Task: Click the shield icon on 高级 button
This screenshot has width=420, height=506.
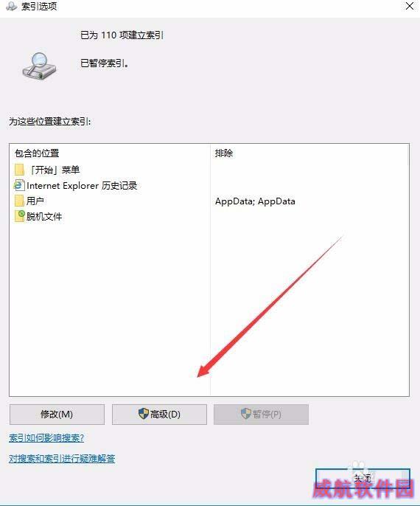Action: click(x=144, y=414)
